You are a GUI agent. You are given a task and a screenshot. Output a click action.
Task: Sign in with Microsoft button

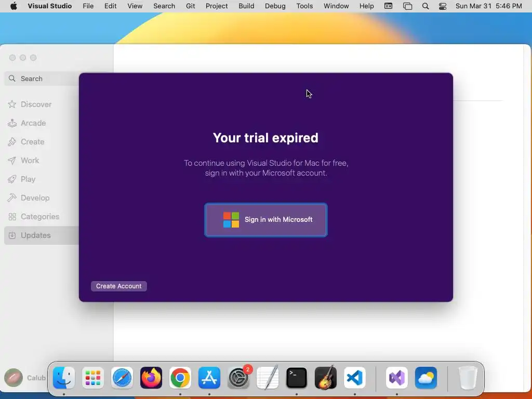[x=265, y=220]
